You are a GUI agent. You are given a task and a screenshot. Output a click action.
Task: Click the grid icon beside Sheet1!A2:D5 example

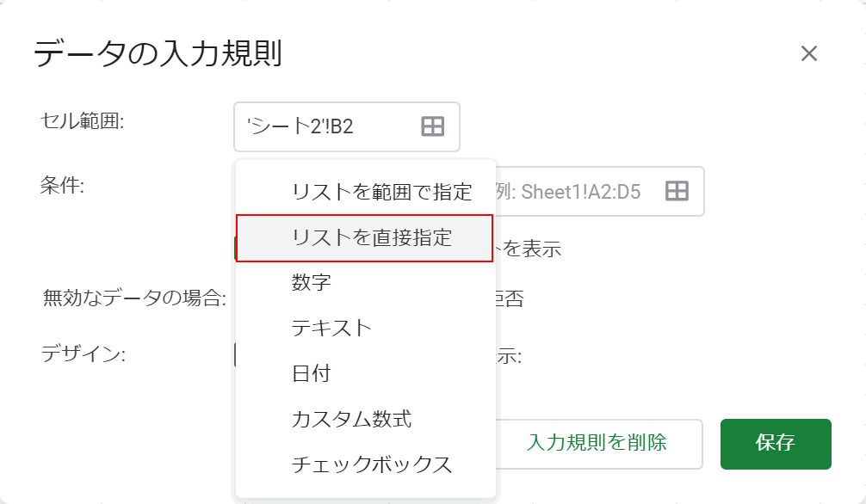point(679,191)
